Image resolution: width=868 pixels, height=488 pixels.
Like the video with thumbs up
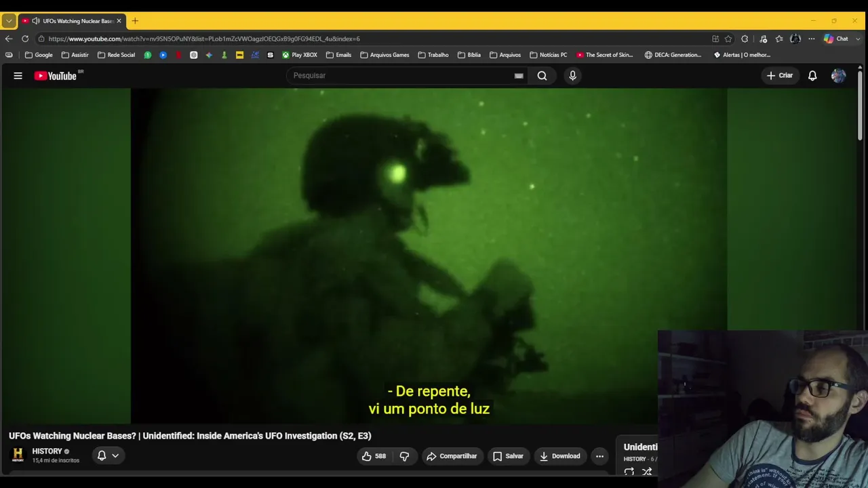[x=374, y=456]
